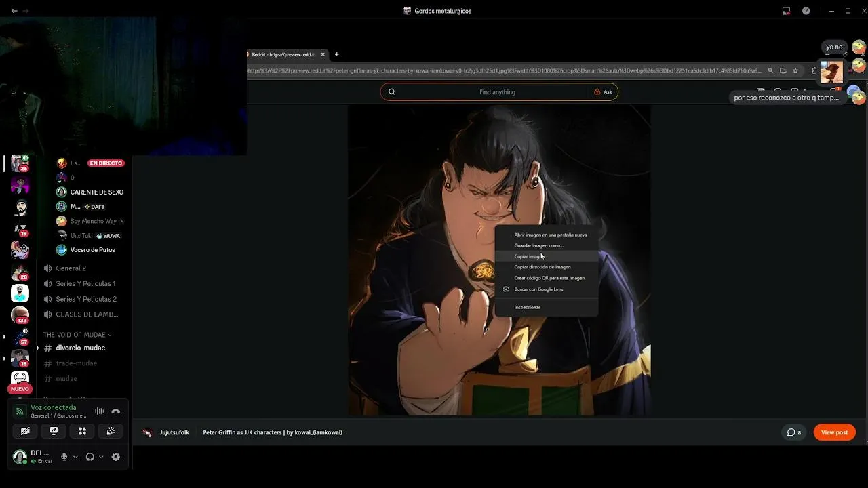Join Series Y Peliculas 1 voice channel
The width and height of the screenshot is (868, 488).
pyautogui.click(x=85, y=283)
